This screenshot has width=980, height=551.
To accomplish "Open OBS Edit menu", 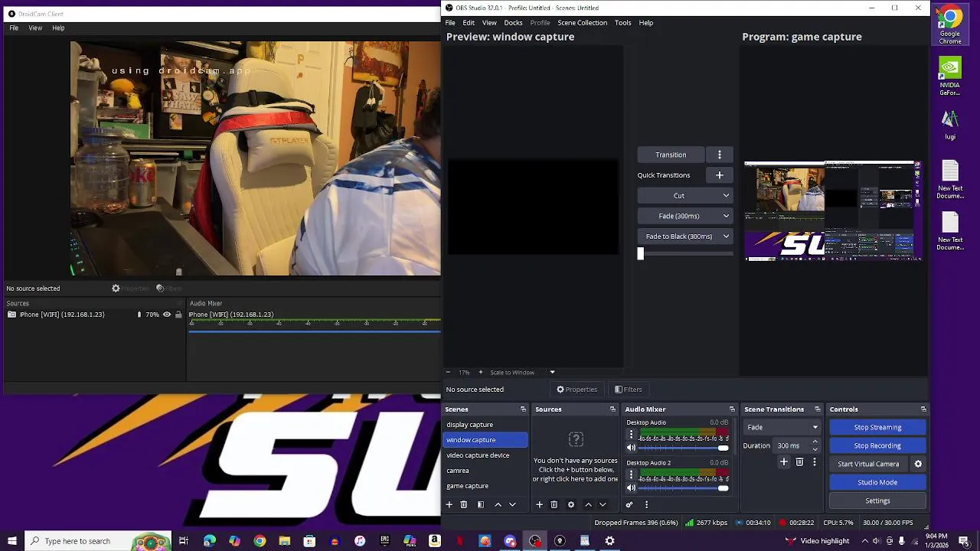I will (x=469, y=23).
